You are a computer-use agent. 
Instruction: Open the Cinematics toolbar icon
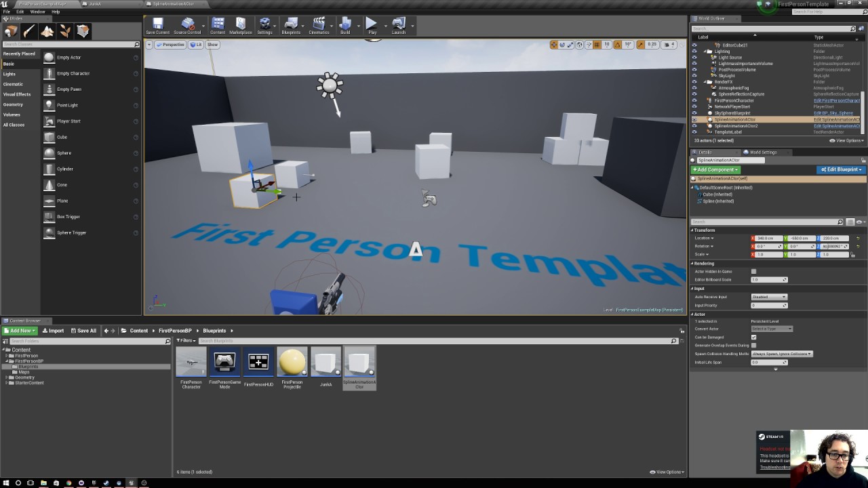(319, 26)
